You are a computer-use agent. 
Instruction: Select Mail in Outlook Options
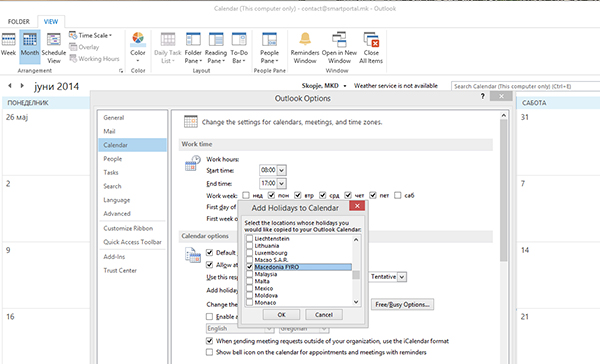[132, 131]
